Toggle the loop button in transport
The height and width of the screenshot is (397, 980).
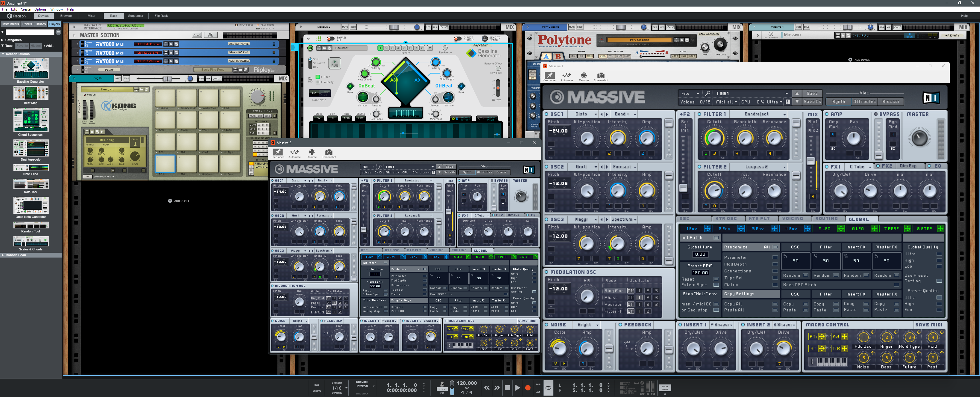coord(548,388)
